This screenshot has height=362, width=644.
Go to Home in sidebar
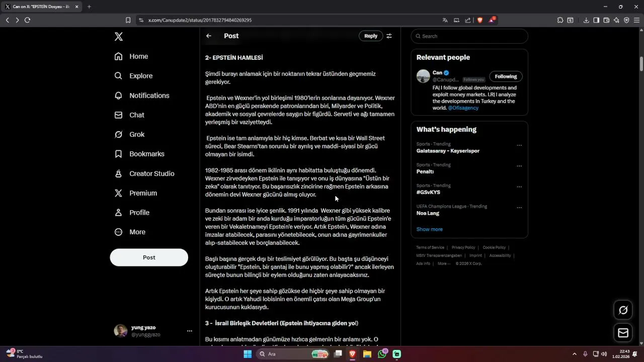point(131,56)
